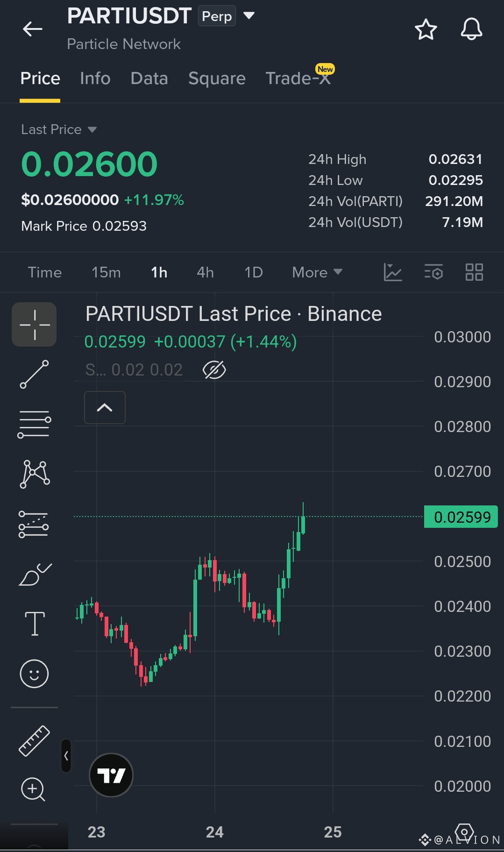Select the 1h timeframe
504x852 pixels.
(159, 272)
